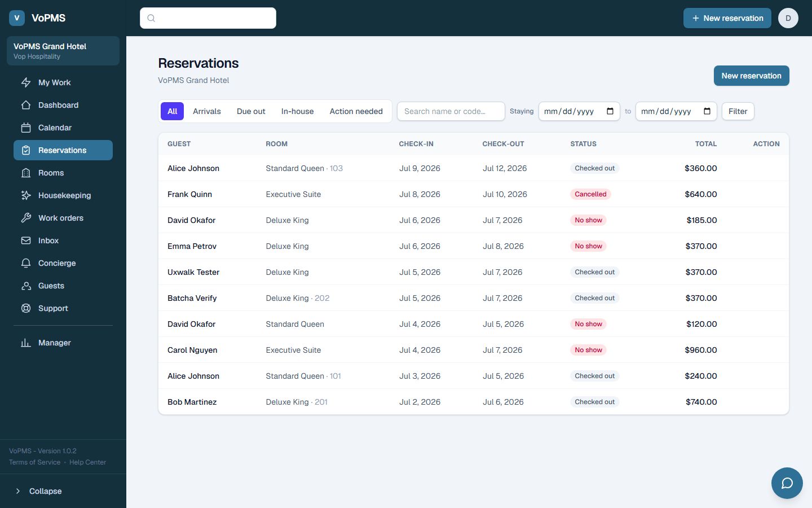Click the Inbox envelope icon

point(26,240)
